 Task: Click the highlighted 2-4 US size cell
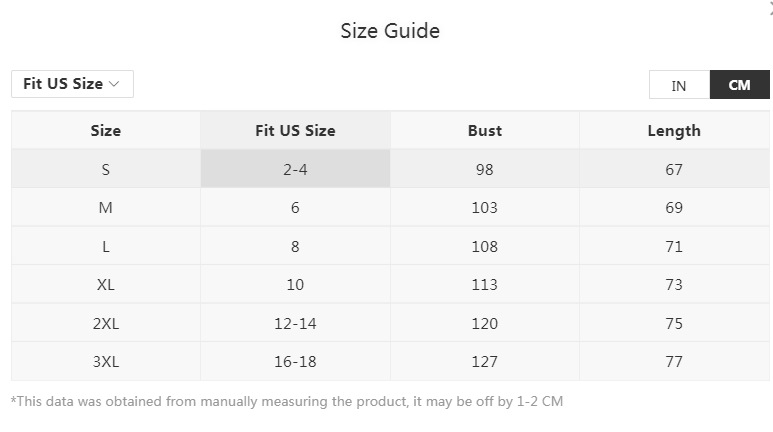click(x=295, y=169)
